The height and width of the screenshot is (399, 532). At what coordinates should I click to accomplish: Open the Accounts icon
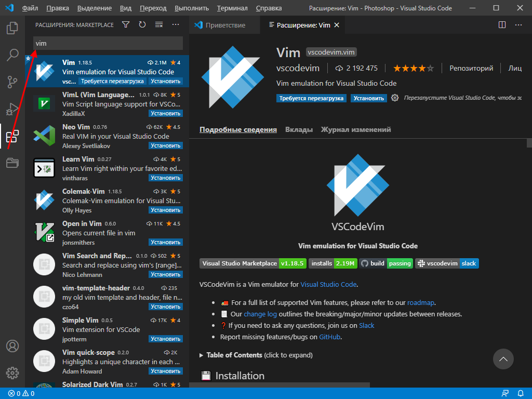12,345
